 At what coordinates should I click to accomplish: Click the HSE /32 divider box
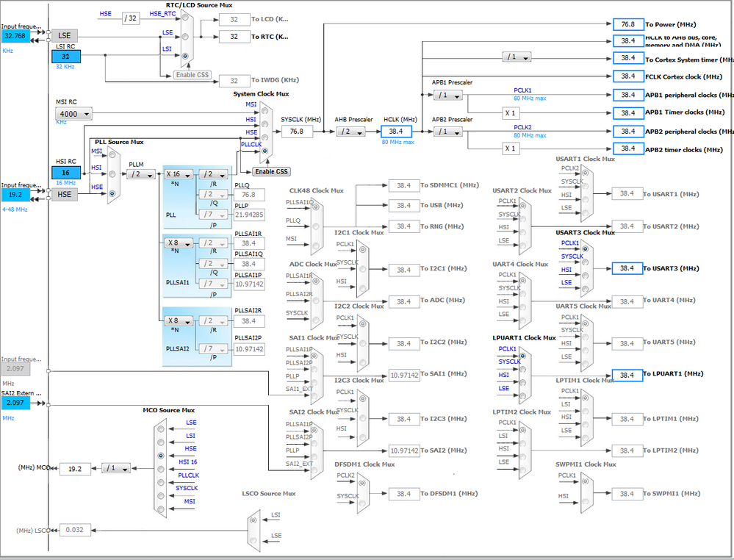pos(131,18)
